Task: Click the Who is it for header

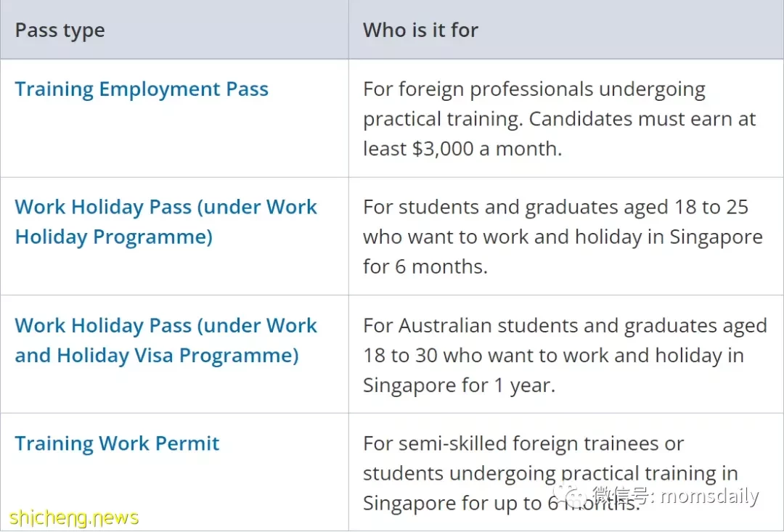Action: (420, 30)
